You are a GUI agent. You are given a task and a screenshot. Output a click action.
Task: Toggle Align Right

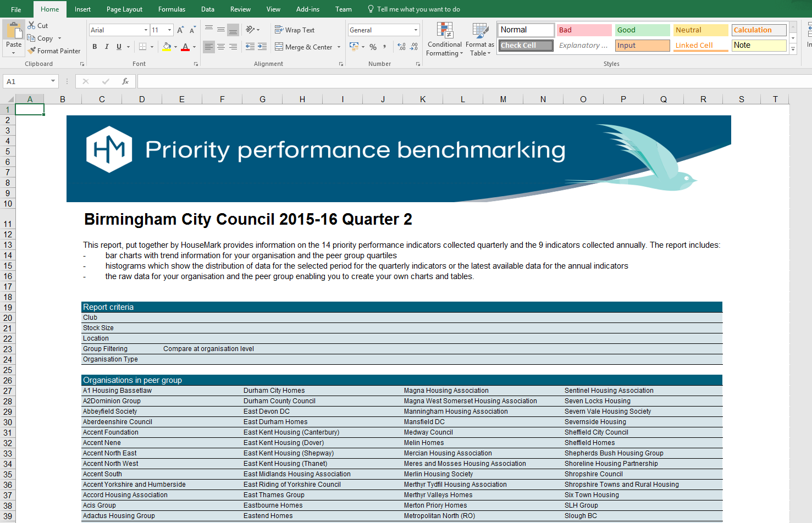click(x=233, y=47)
